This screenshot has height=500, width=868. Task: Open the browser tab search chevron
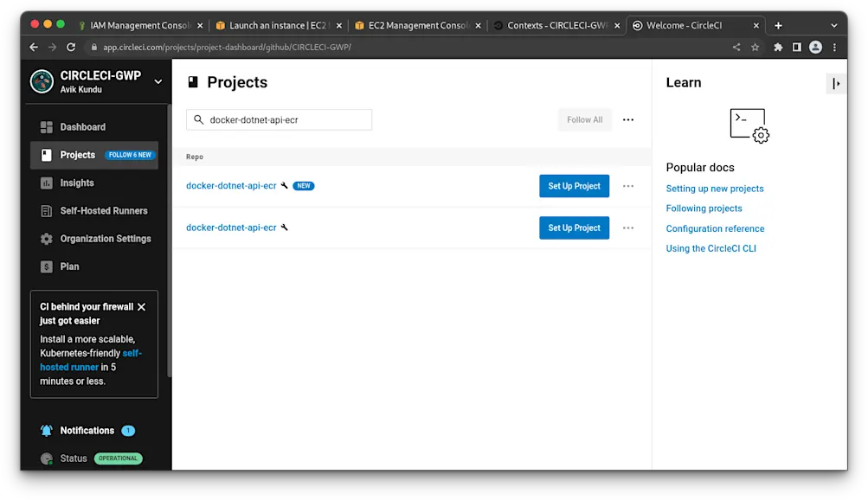(x=833, y=24)
